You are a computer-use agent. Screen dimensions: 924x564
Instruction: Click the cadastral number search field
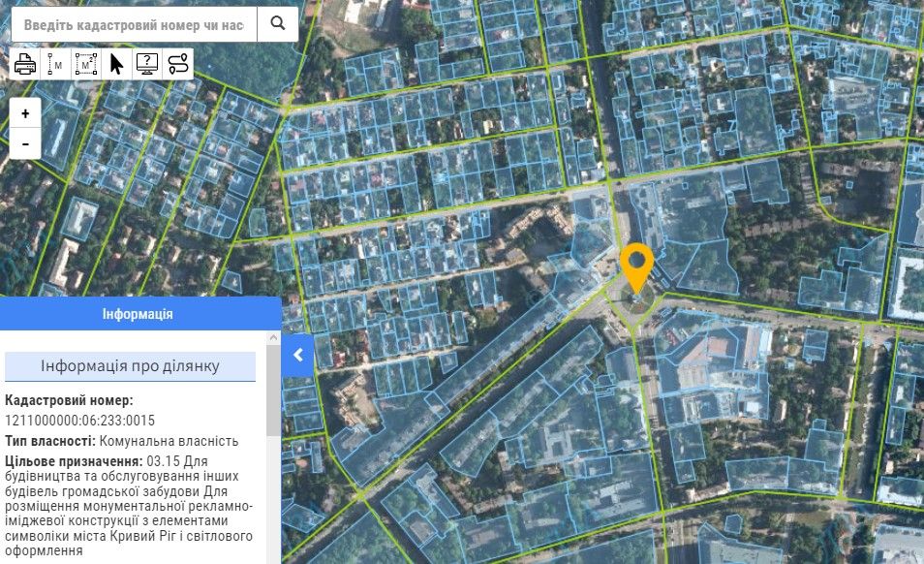coord(134,24)
